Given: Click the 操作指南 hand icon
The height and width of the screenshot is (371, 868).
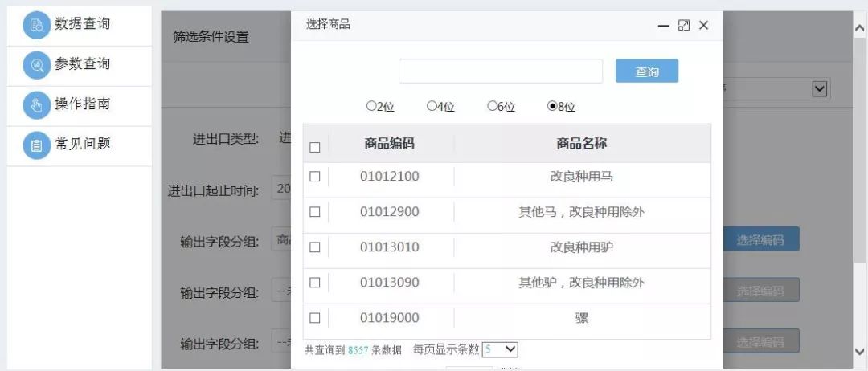Looking at the screenshot, I should coord(36,105).
